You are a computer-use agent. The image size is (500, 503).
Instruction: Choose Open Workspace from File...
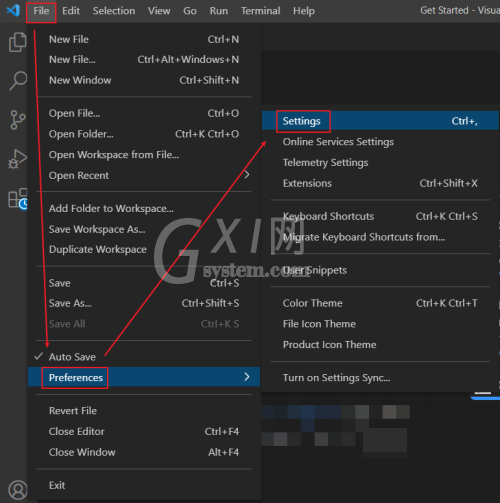[144, 155]
